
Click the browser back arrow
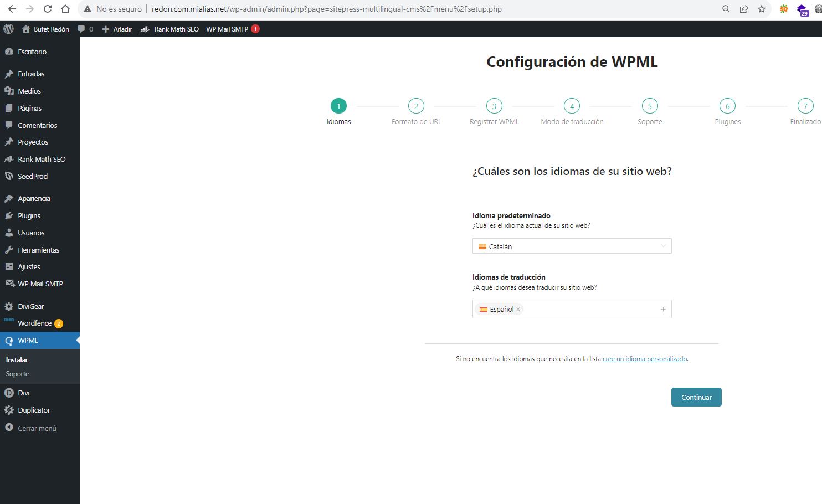[12, 9]
